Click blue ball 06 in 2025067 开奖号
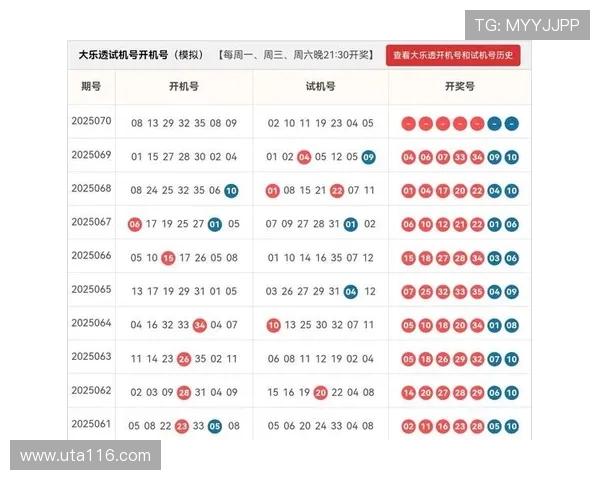Viewport: 600px width, 480px height. 512,224
